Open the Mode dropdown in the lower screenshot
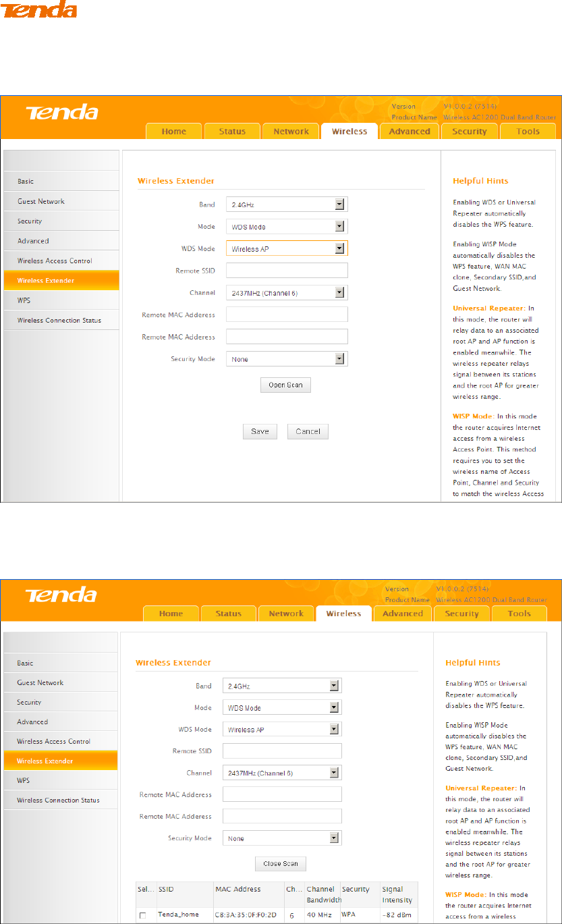 (x=282, y=708)
